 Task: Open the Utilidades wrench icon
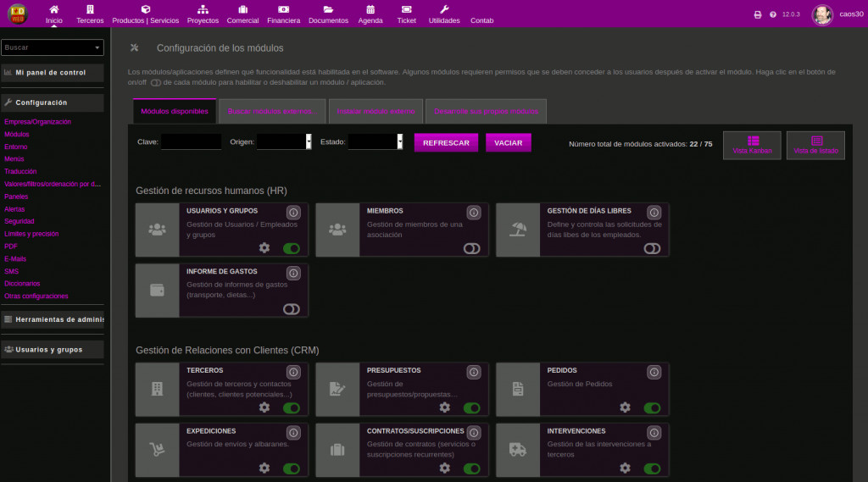tap(444, 9)
